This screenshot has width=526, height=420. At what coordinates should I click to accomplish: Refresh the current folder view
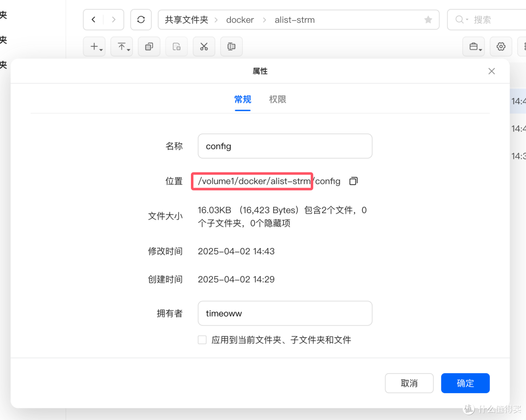click(141, 20)
